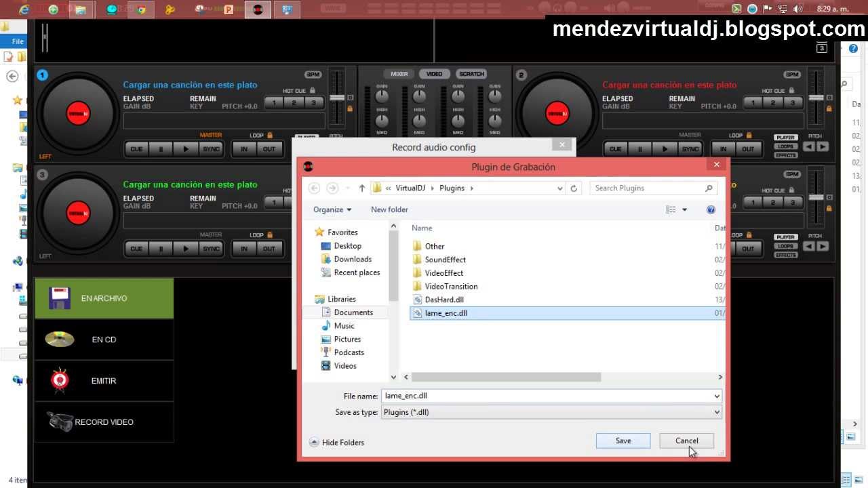Click the EN CD disc icon
This screenshot has height=488, width=868.
click(60, 339)
